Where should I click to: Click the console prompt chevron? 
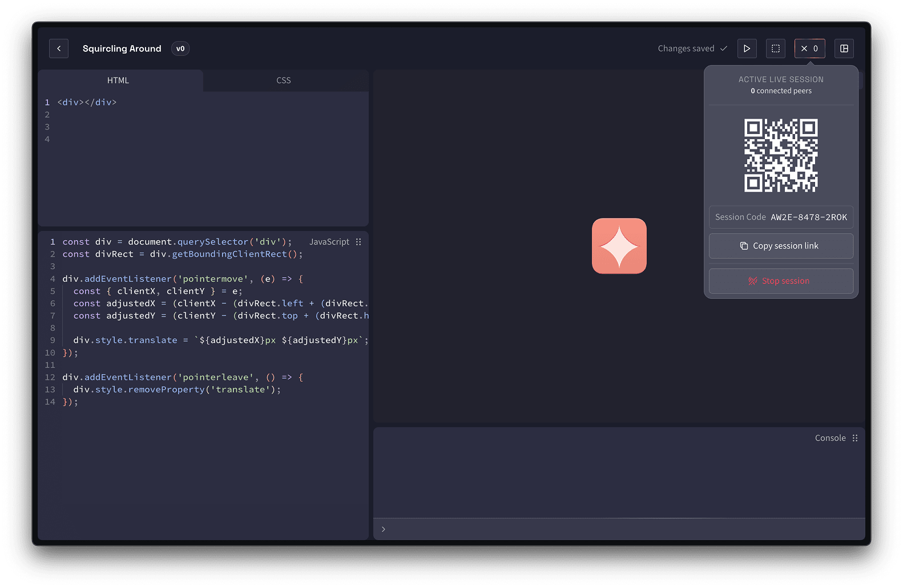[384, 529]
